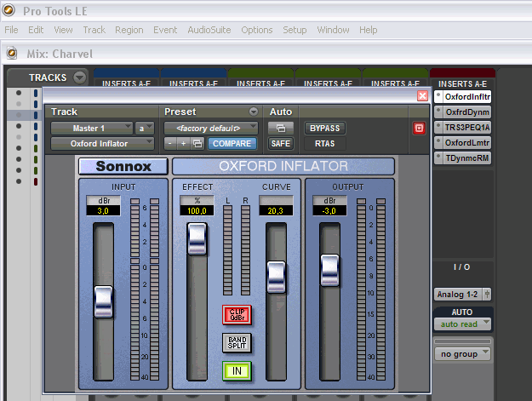Click the Mix: Charvel window icon
The height and width of the screenshot is (401, 532).
click(x=12, y=54)
